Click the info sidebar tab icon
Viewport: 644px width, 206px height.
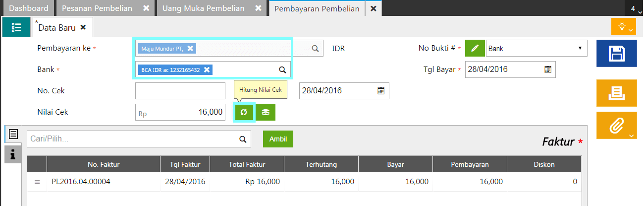point(13,155)
